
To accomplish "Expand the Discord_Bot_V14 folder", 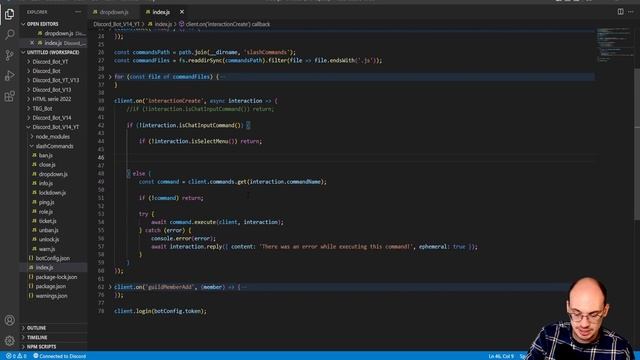I will click(x=51, y=118).
